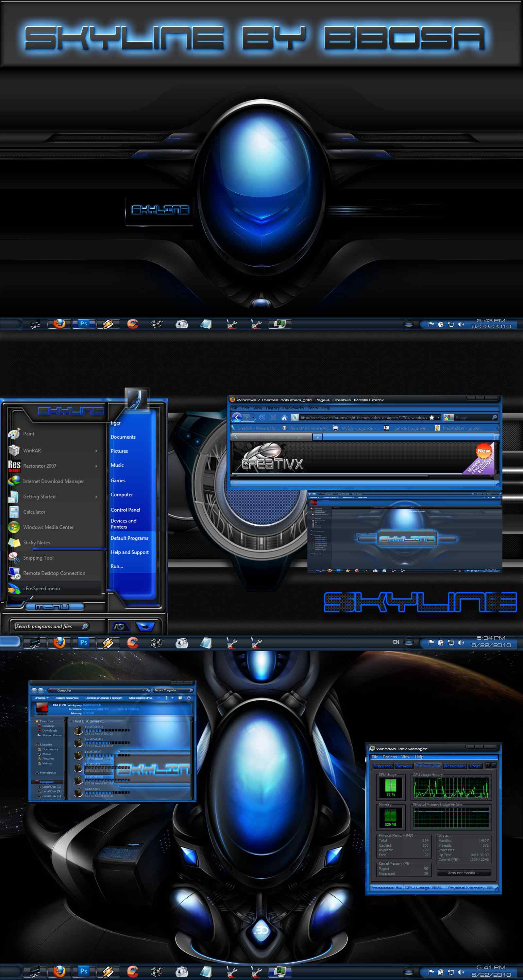Collapse the Hard Disk Drives (6) group
Image resolution: width=523 pixels, height=980 pixels.
(x=71, y=721)
